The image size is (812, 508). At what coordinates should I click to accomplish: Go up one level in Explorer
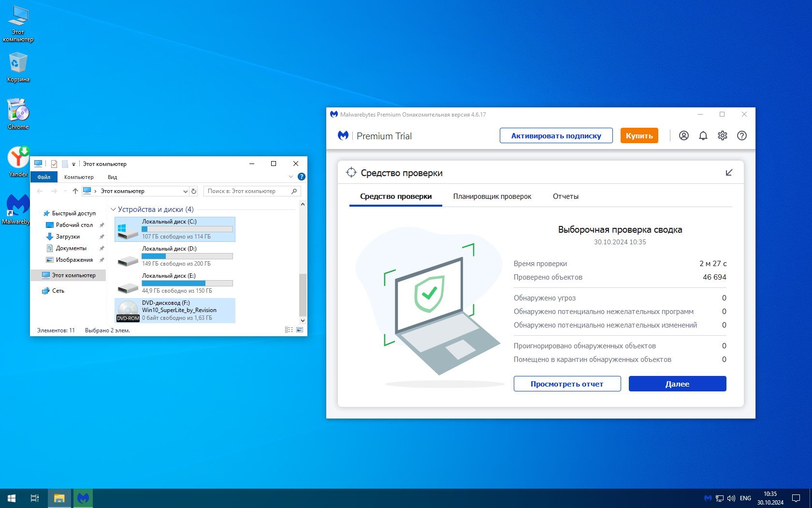pos(75,191)
